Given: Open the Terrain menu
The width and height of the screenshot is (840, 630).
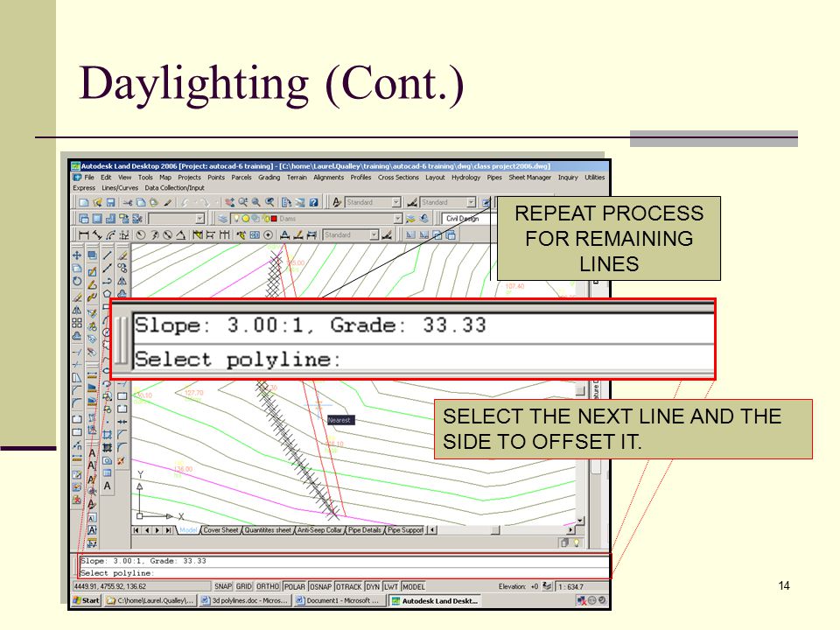Looking at the screenshot, I should click(x=297, y=178).
